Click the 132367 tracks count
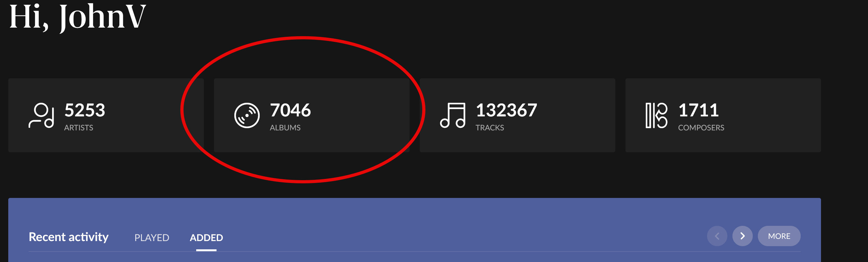 (x=506, y=110)
